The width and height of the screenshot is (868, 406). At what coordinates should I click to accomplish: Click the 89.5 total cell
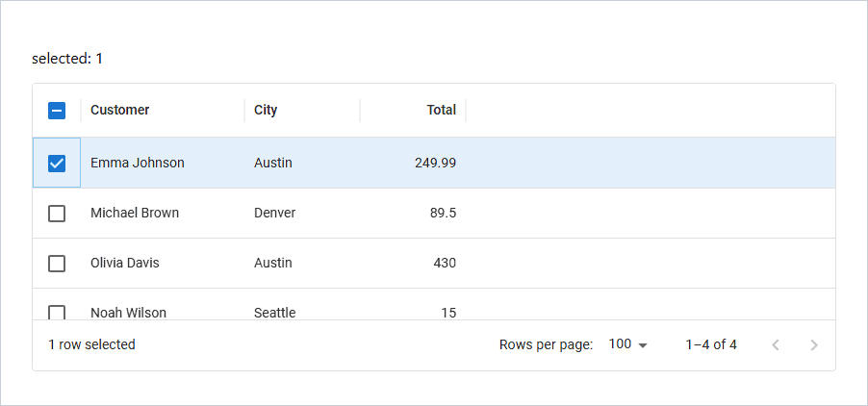(413, 213)
